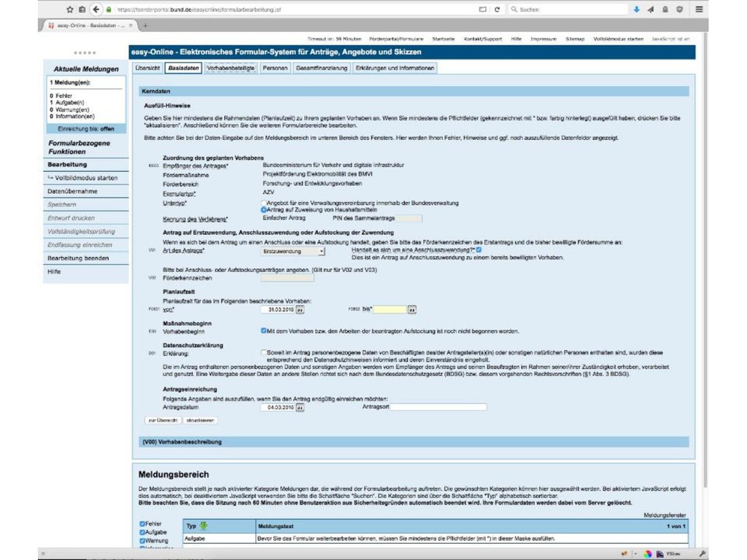Click the bookmarks list icon in toolbar
The image size is (747, 560).
pyautogui.click(x=82, y=9)
